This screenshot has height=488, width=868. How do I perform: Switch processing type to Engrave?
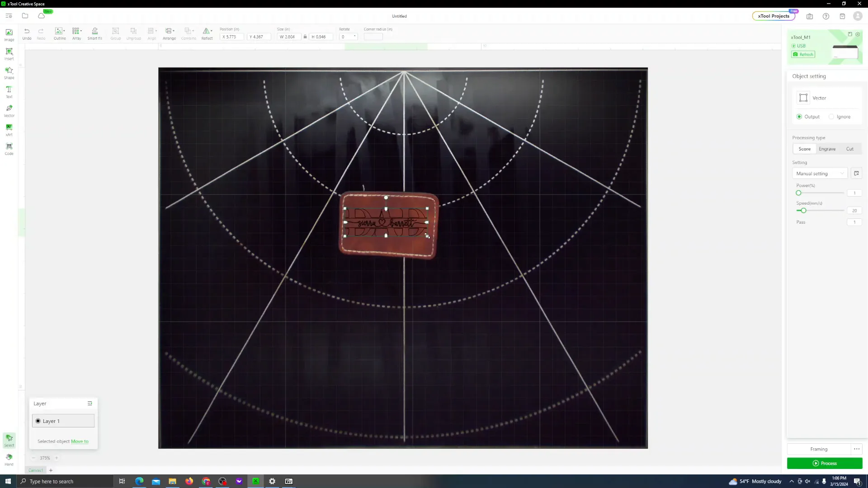[x=827, y=149]
